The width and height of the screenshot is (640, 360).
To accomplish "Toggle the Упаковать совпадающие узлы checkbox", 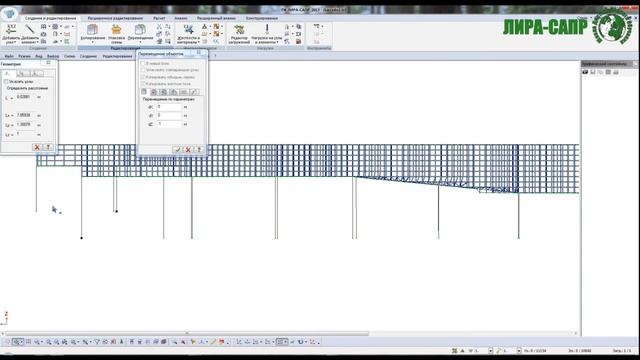I will coord(143,70).
